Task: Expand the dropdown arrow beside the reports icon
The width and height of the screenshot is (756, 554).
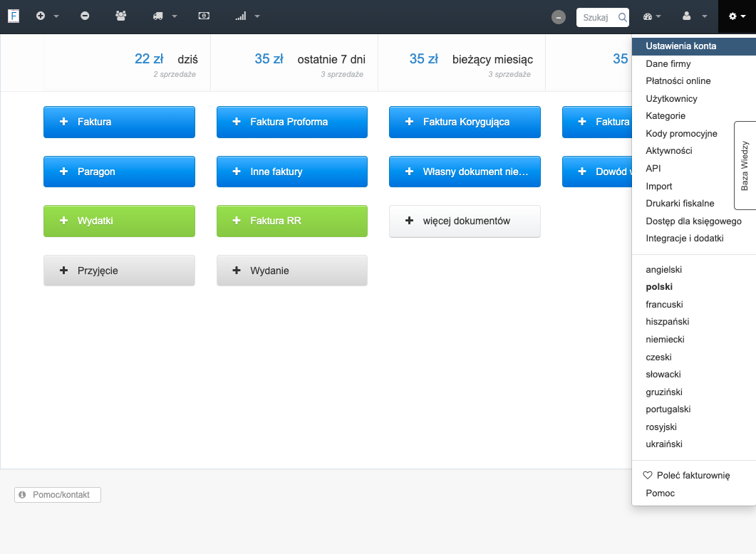Action: 257,16
